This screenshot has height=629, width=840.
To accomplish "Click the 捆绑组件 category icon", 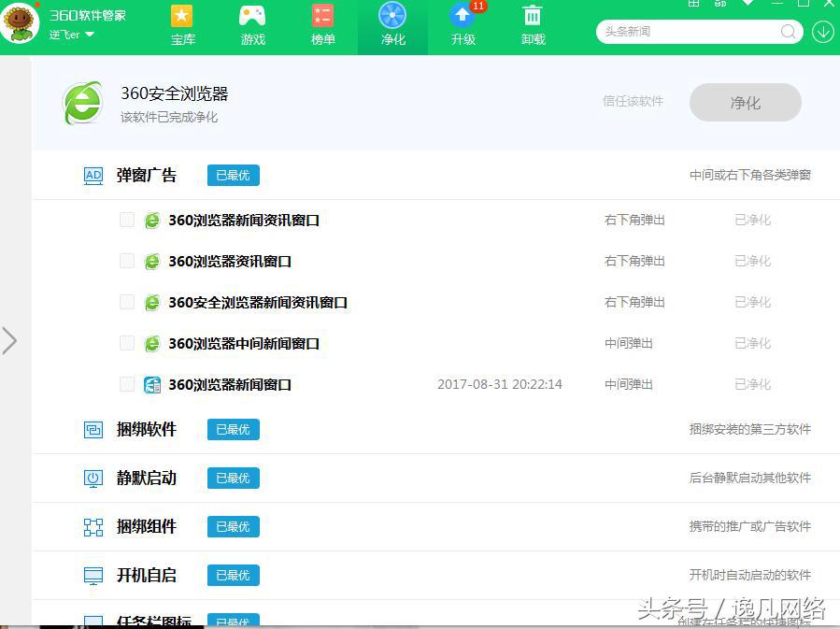I will coord(93,527).
